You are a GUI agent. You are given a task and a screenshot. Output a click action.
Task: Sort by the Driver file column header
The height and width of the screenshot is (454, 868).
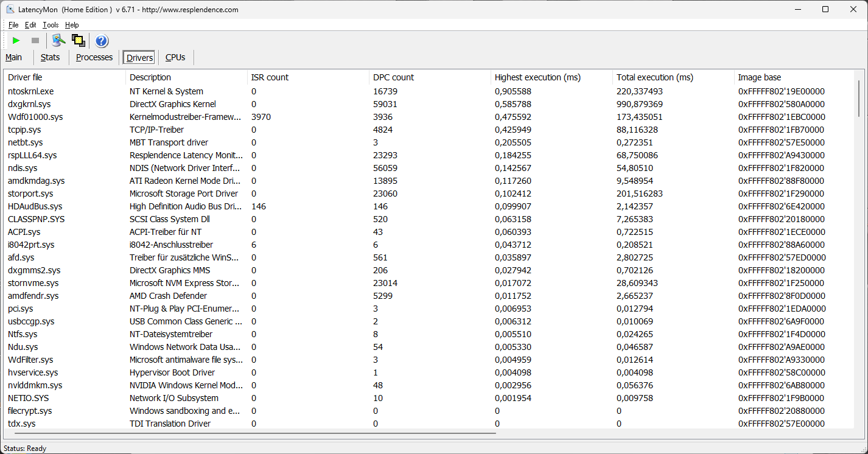click(25, 77)
